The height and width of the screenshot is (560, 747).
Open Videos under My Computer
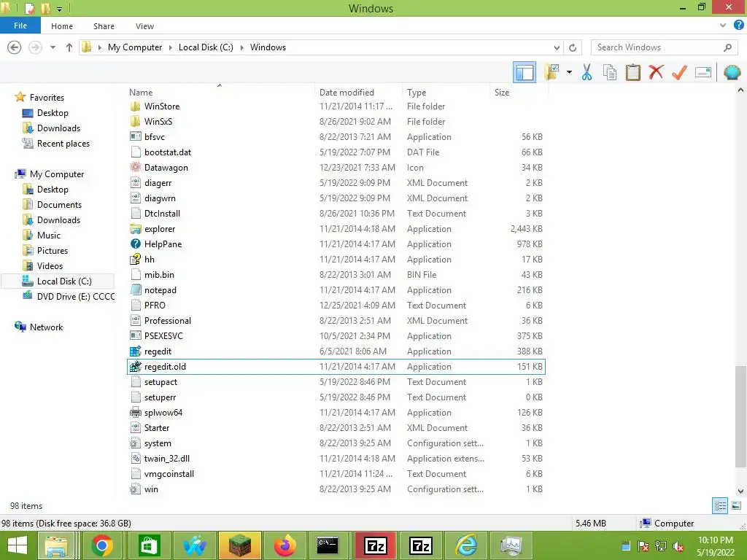pos(50,265)
